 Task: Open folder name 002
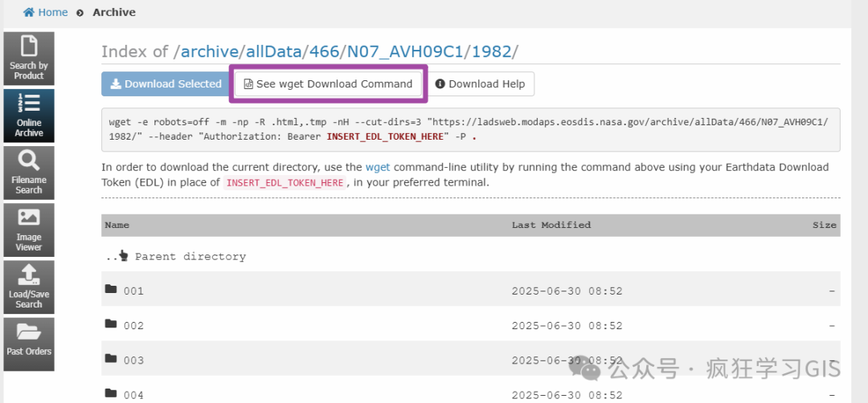point(133,326)
